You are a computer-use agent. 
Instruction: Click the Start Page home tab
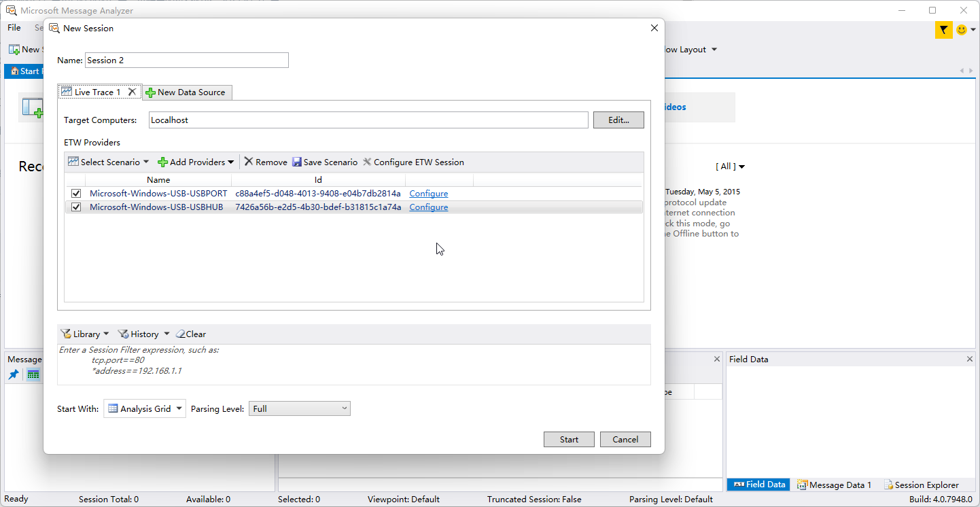tap(24, 71)
